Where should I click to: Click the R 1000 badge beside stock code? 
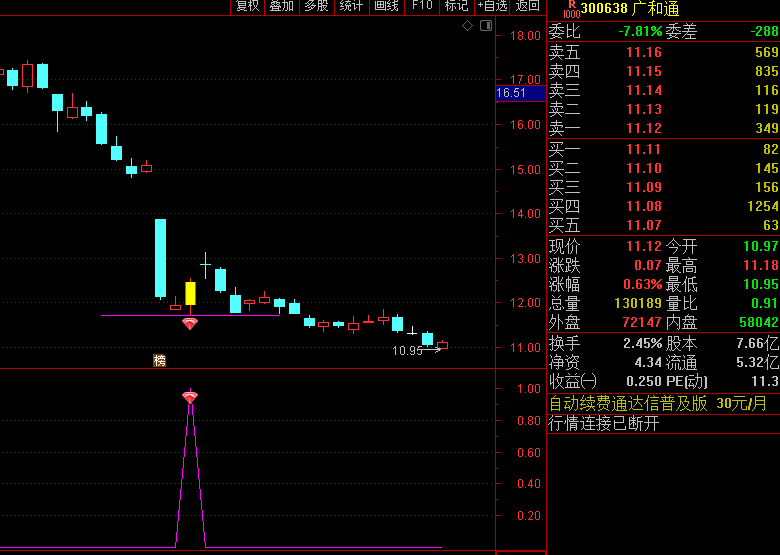pos(572,9)
